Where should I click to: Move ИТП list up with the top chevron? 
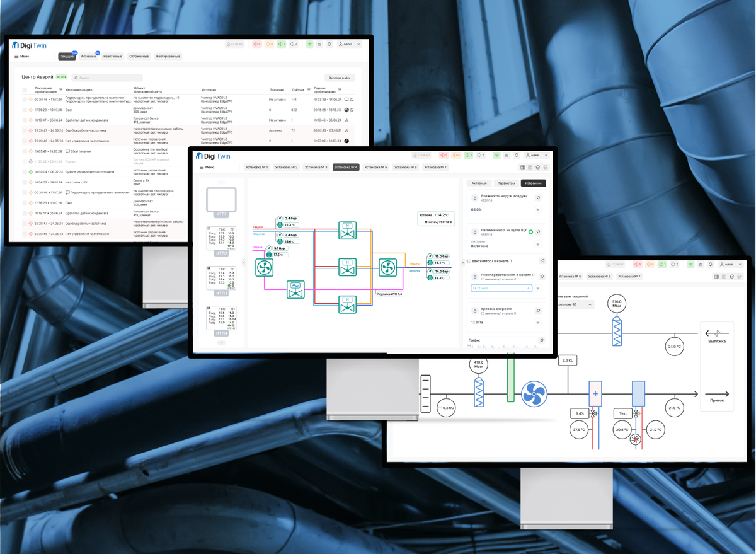tap(221, 182)
